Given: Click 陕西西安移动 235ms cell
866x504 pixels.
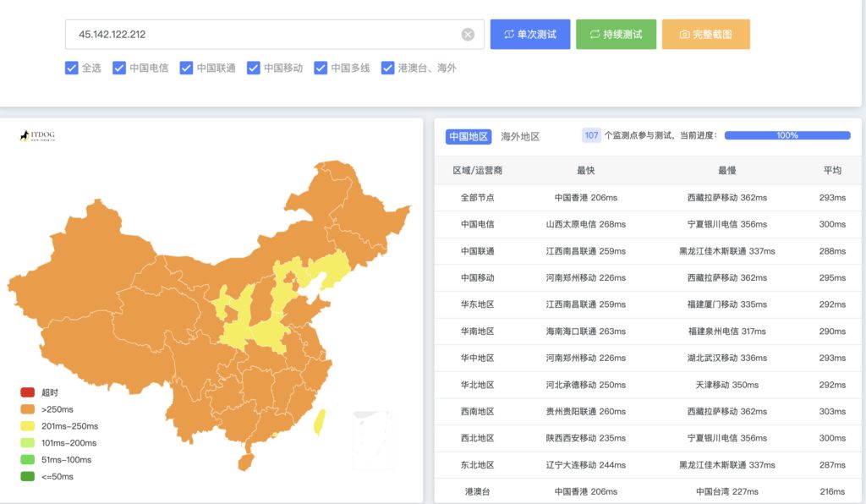Looking at the screenshot, I should [x=585, y=438].
